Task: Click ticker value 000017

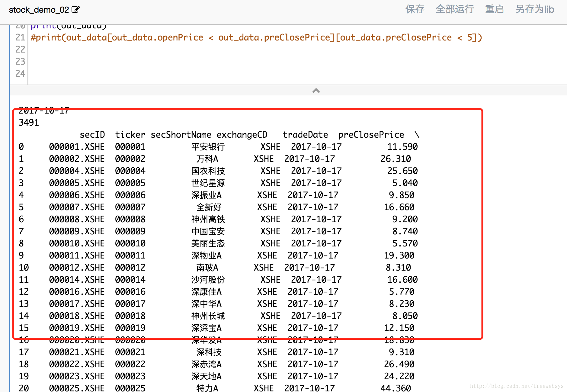Action: (130, 304)
